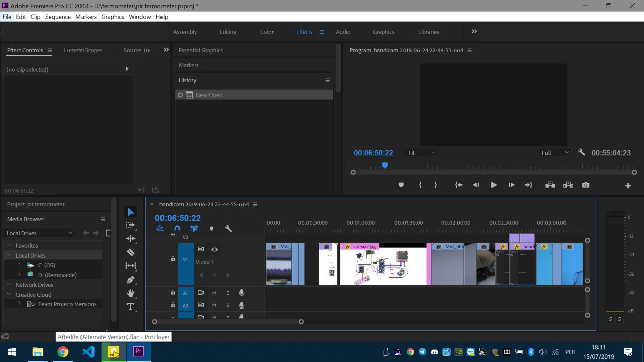Screen dimensions: 644x362
Task: Click Mark Out button
Action: coord(436,185)
